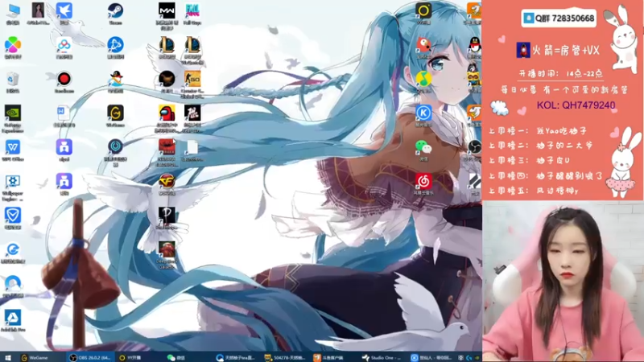Open Wallpaper Engine shortcut
Screen dimensions: 644x362
click(x=13, y=187)
